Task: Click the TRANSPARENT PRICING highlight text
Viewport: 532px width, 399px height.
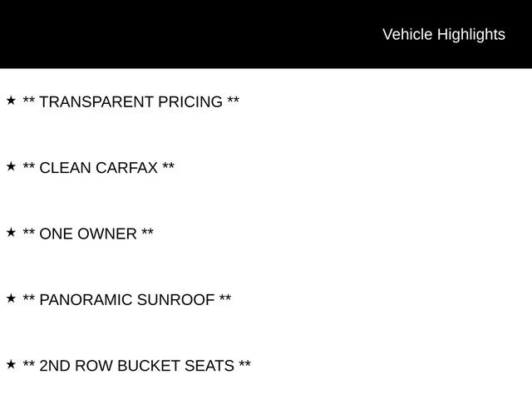Action: 131,101
